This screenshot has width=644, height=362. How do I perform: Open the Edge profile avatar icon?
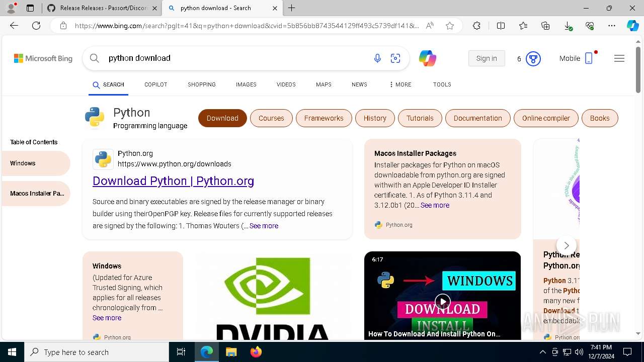pos(11,8)
